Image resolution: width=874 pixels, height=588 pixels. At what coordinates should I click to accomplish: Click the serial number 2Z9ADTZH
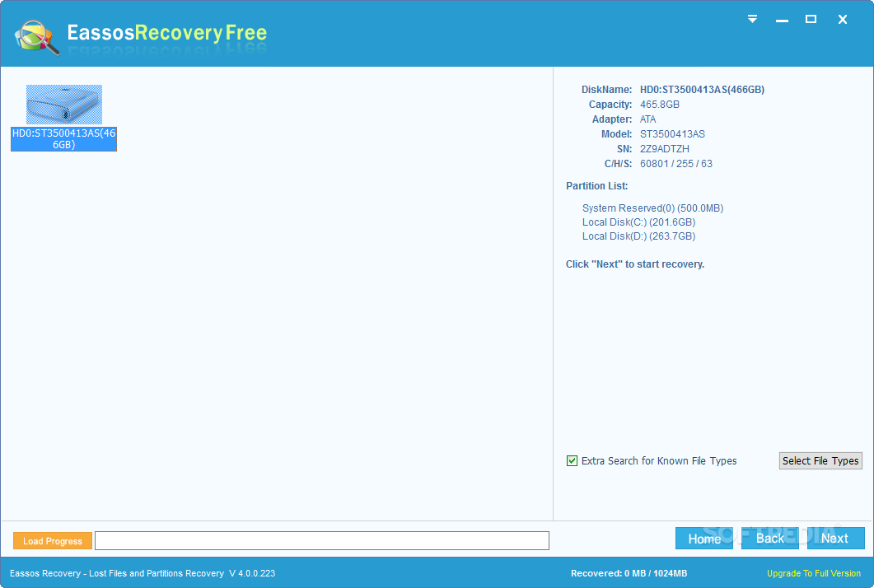[665, 149]
